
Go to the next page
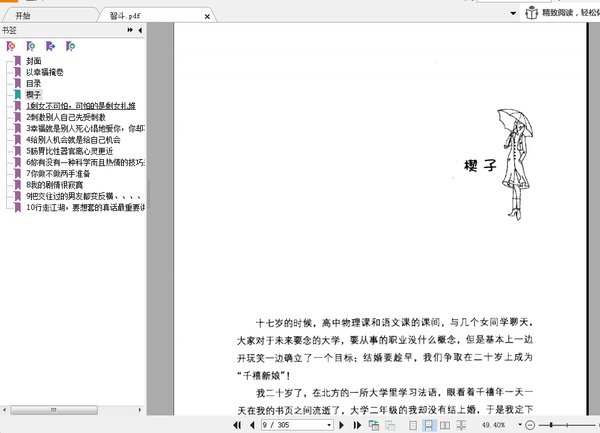(x=342, y=425)
